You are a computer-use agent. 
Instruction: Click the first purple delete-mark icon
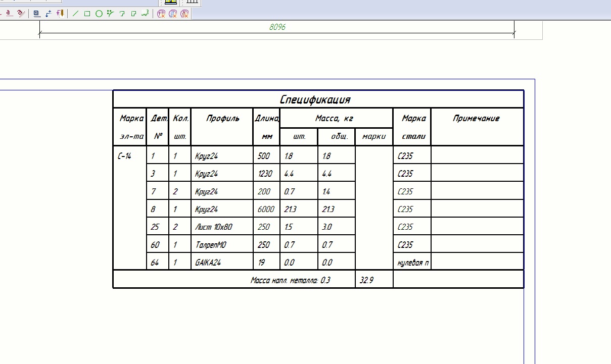(161, 14)
